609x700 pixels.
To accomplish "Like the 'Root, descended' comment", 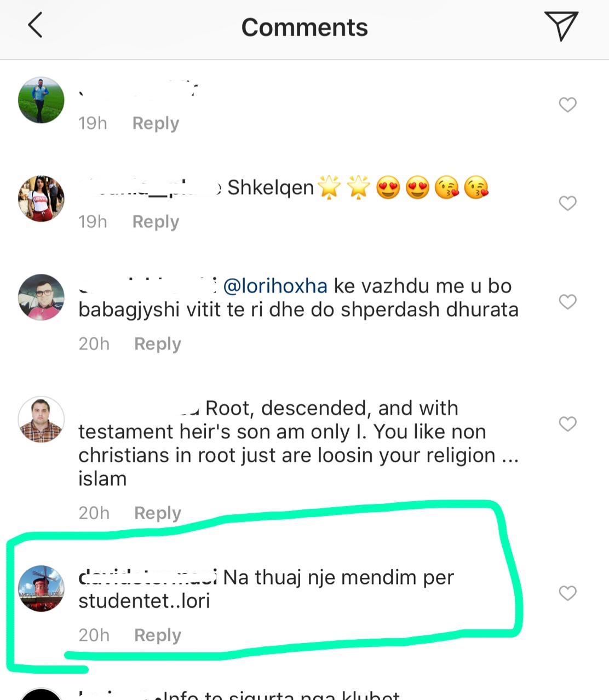I will point(567,424).
